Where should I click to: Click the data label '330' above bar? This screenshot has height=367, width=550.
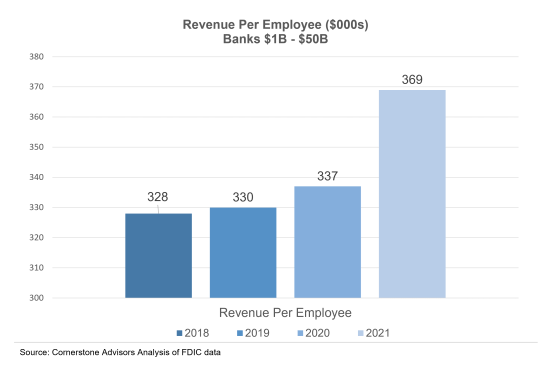[x=243, y=197]
